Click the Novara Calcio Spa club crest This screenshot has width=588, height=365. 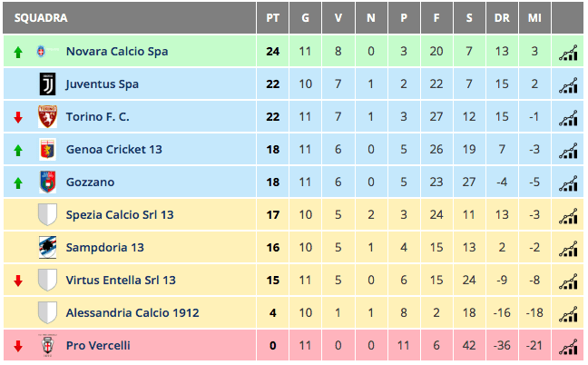point(40,52)
